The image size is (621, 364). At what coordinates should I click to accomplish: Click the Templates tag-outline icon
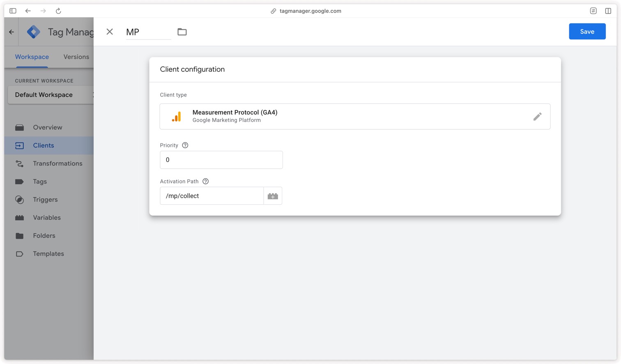point(19,254)
